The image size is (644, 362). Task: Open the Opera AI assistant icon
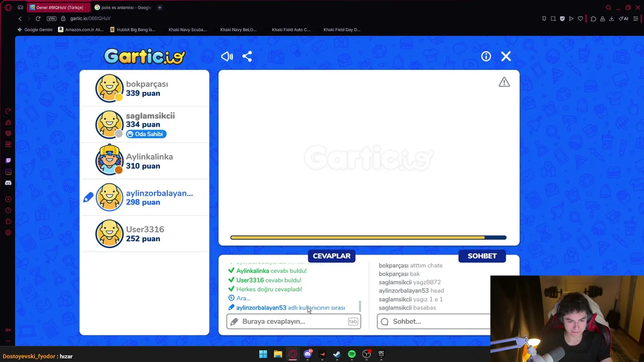pyautogui.click(x=624, y=19)
